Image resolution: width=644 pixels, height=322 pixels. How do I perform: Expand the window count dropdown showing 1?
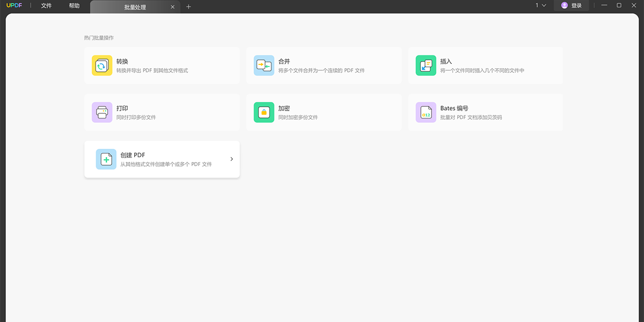coord(541,5)
